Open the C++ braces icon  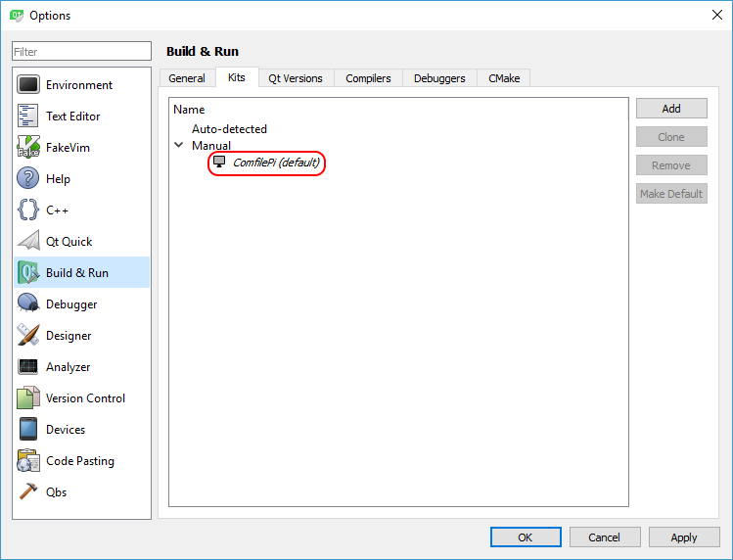pos(28,210)
